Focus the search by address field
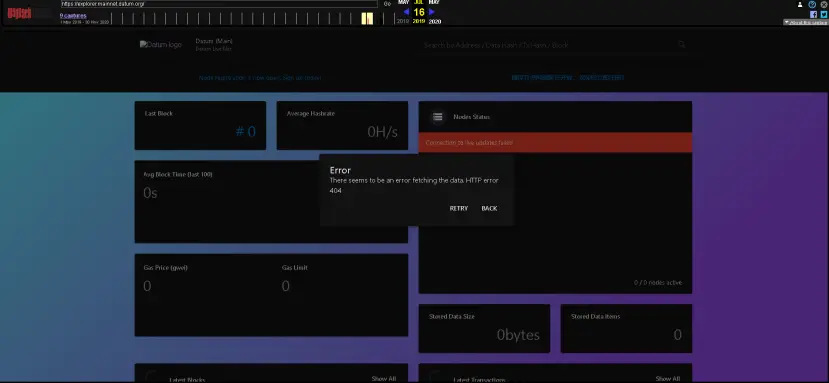Image resolution: width=829 pixels, height=383 pixels. coord(549,45)
